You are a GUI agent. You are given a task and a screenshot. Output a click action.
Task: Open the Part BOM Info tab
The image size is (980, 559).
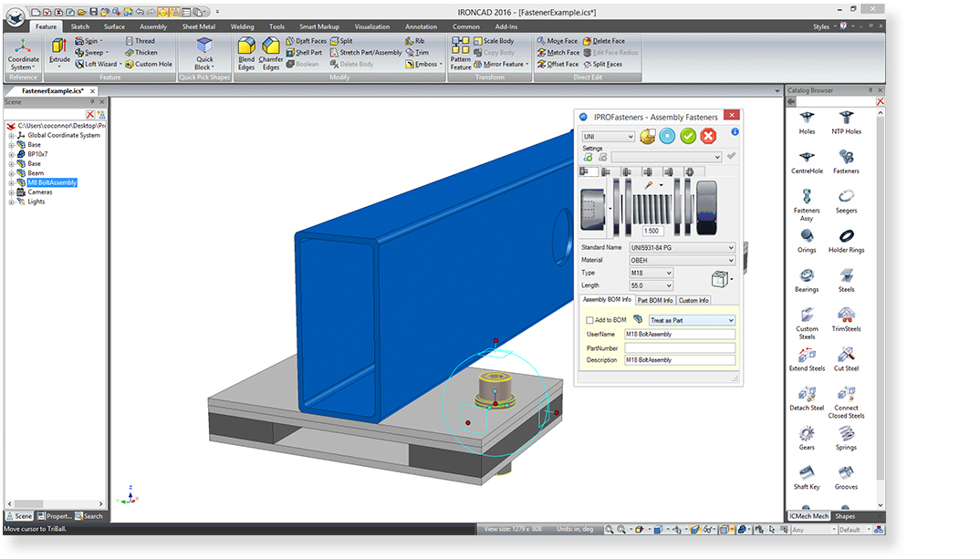click(654, 300)
